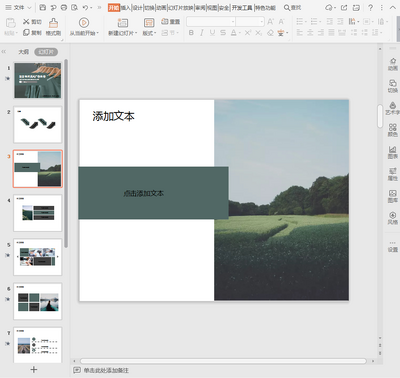This screenshot has width=400, height=378.
Task: Click the Clear Formatting eraser icon
Action: click(x=271, y=33)
